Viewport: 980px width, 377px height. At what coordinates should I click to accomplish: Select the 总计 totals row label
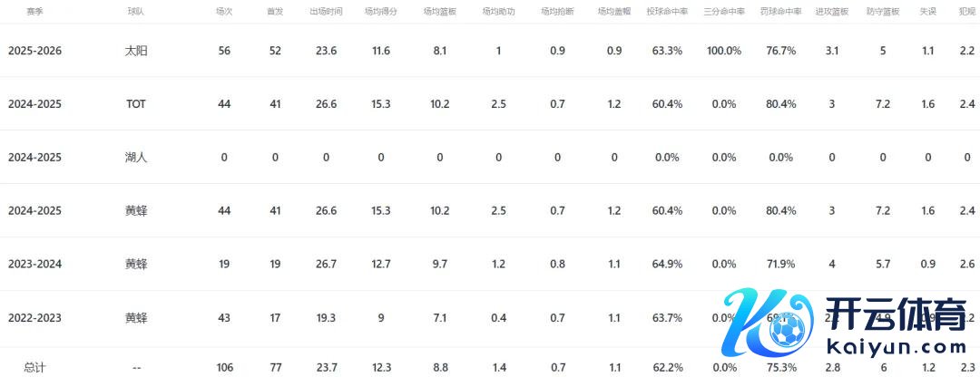click(x=34, y=367)
